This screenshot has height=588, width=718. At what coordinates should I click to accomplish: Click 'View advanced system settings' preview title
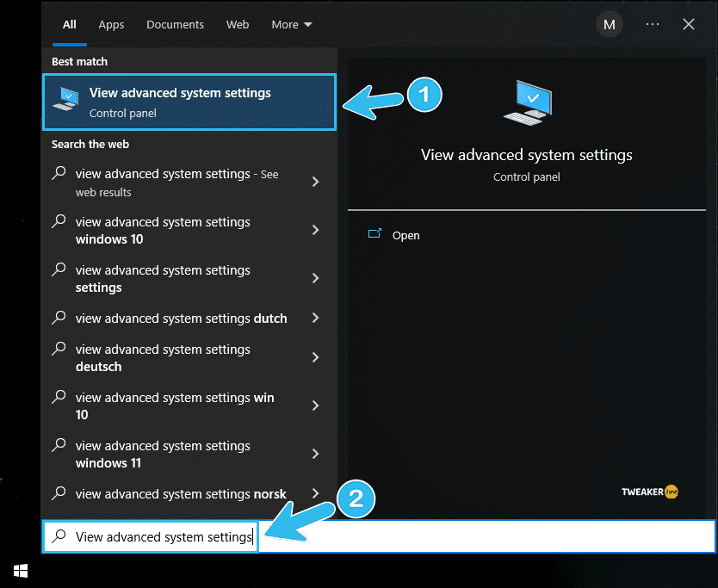[527, 155]
